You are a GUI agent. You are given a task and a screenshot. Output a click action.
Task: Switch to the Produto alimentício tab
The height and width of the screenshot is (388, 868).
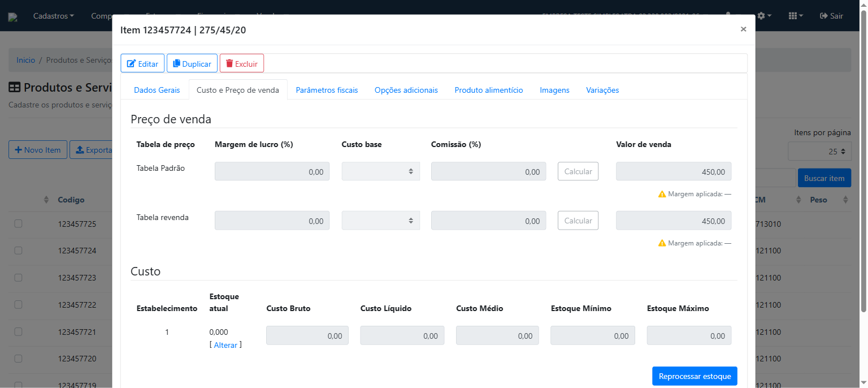489,90
